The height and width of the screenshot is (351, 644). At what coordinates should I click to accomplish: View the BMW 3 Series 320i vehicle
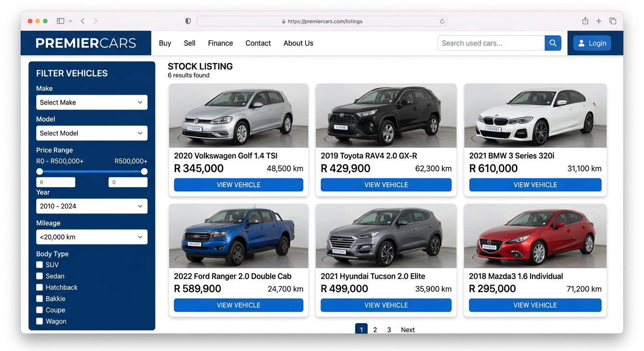click(x=535, y=185)
